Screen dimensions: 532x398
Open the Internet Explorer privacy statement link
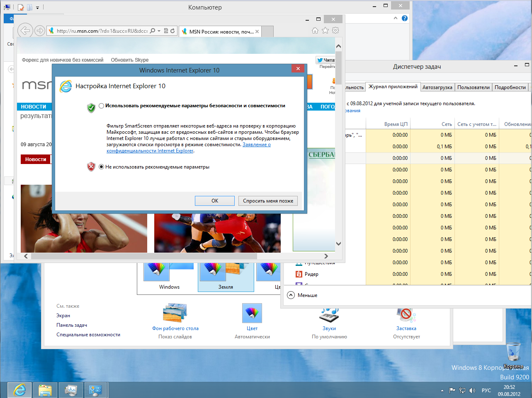(189, 148)
